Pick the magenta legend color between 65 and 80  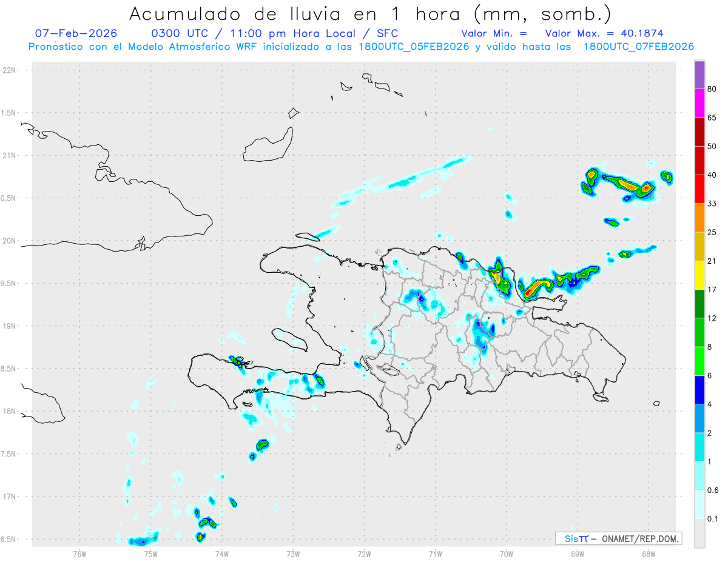pyautogui.click(x=699, y=103)
